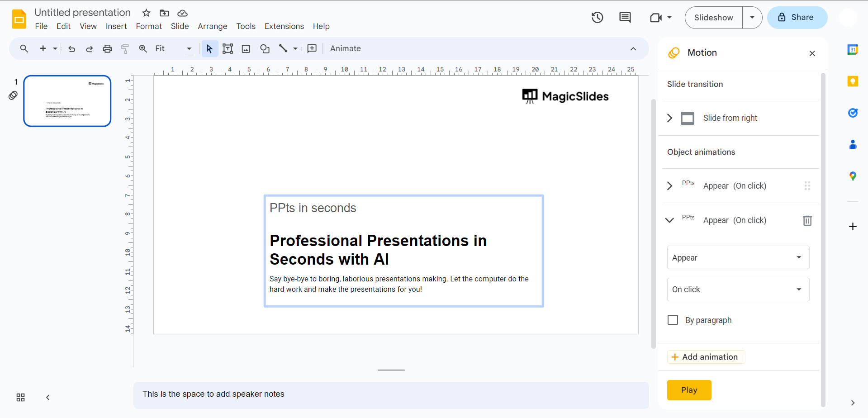Choose the select cursor tool
This screenshot has height=418, width=868.
click(209, 48)
